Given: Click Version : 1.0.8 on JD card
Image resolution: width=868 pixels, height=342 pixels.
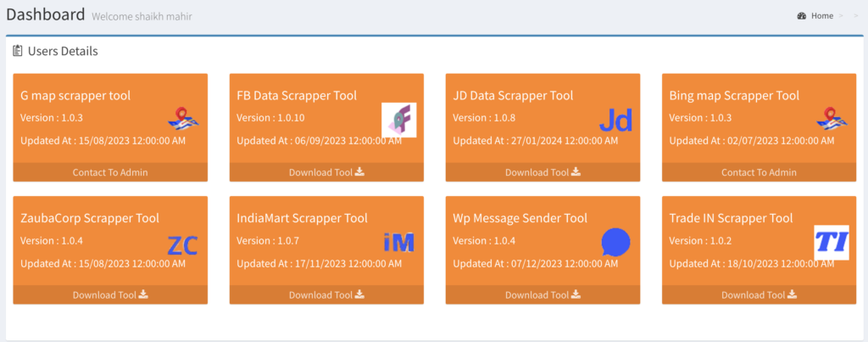Looking at the screenshot, I should pyautogui.click(x=484, y=118).
